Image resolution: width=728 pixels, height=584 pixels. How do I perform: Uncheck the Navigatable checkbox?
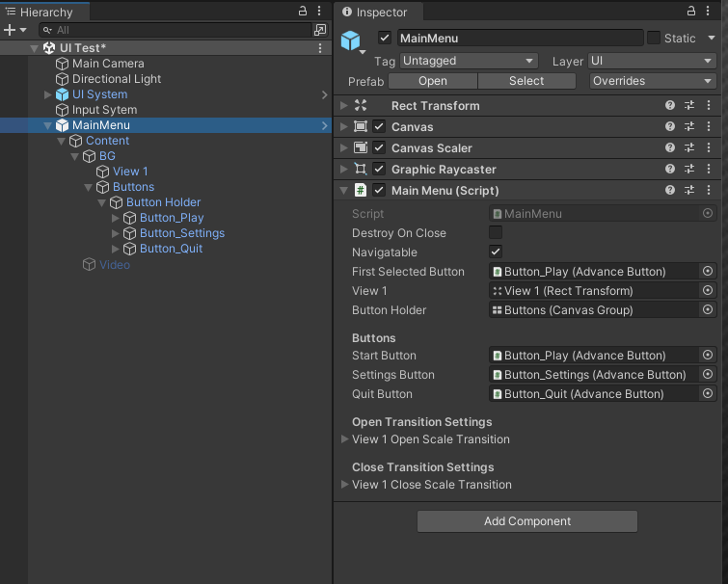496,252
